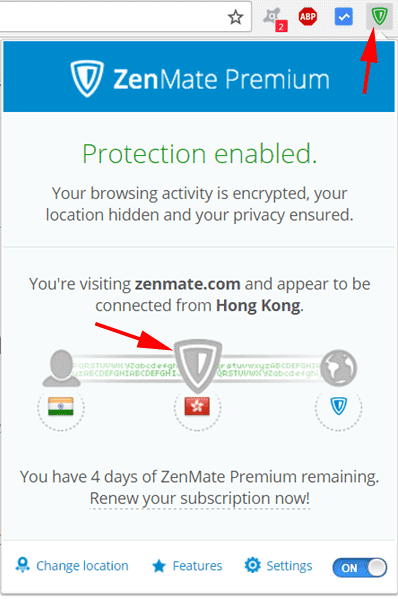This screenshot has width=398, height=599.
Task: Turn off the ON protection switch
Action: click(359, 568)
